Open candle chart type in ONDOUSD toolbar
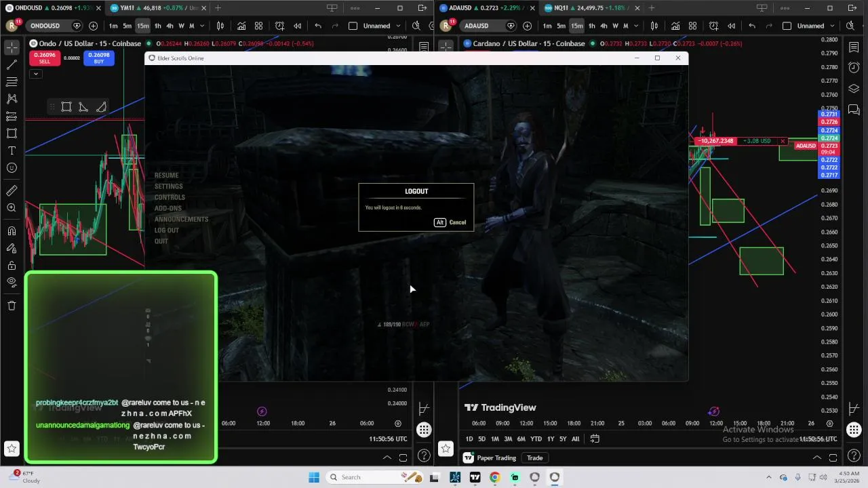Viewport: 868px width, 488px height. [x=220, y=26]
